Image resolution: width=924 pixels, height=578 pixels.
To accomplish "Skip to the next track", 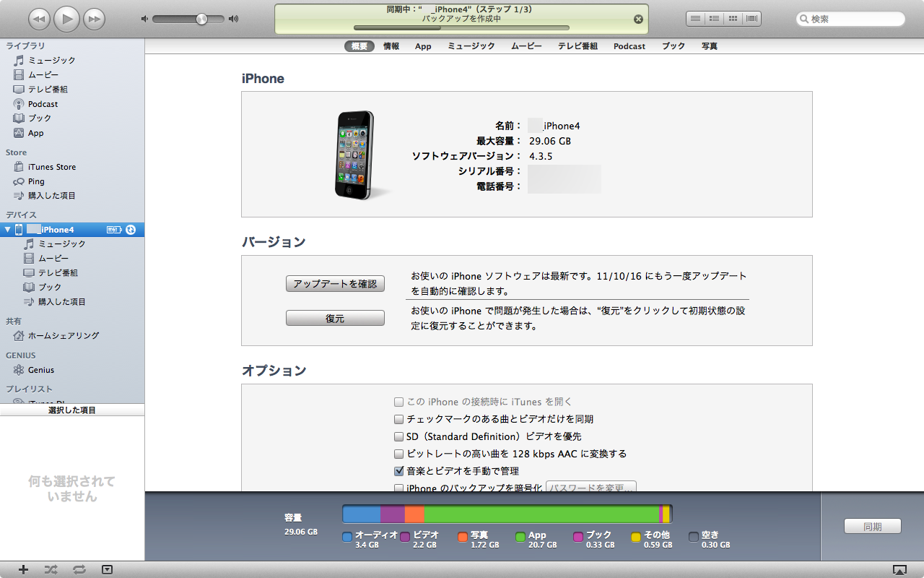I will tap(94, 19).
